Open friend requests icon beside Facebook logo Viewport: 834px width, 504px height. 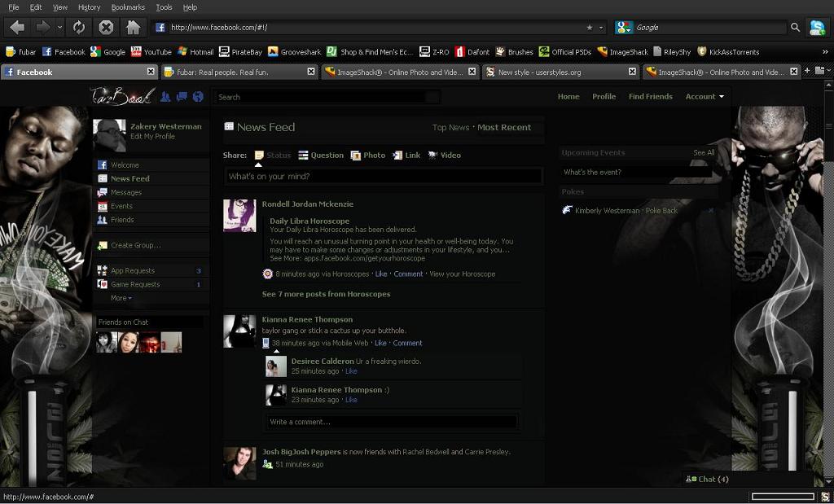tap(165, 96)
